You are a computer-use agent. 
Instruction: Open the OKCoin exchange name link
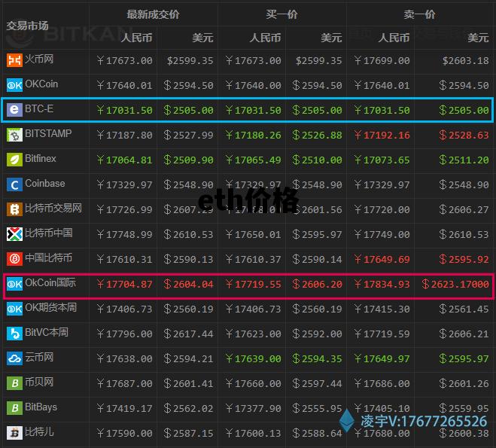click(41, 84)
